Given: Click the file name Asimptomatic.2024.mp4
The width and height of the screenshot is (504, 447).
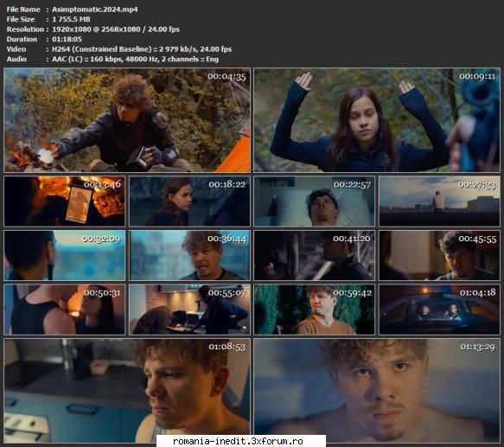Looking at the screenshot, I should click(x=95, y=10).
